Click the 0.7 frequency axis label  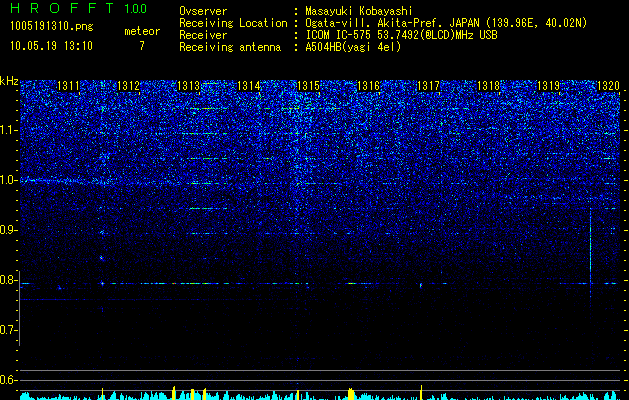coord(9,330)
